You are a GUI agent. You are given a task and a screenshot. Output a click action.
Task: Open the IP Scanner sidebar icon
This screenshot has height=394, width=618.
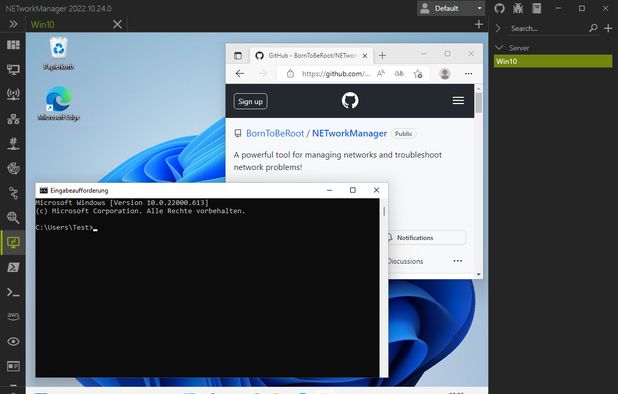click(x=13, y=119)
